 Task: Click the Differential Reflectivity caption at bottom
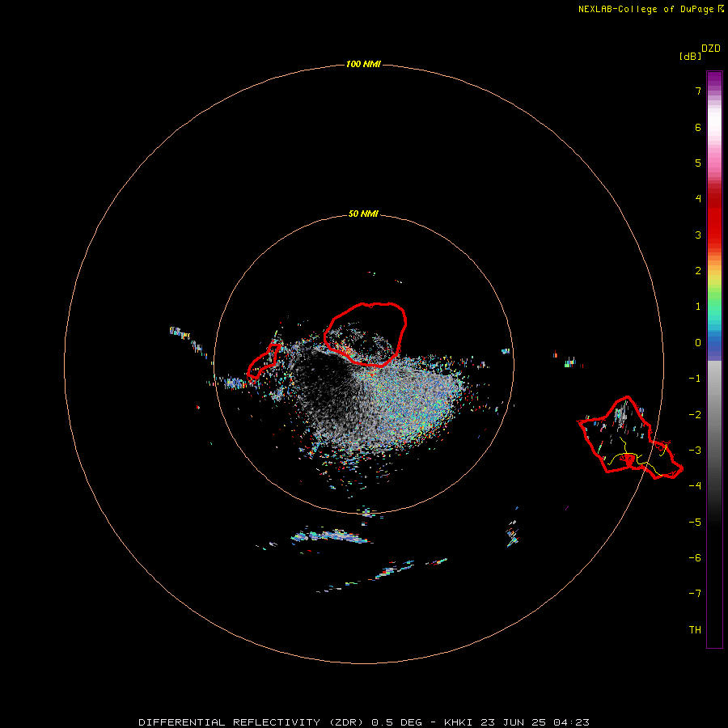(364, 722)
